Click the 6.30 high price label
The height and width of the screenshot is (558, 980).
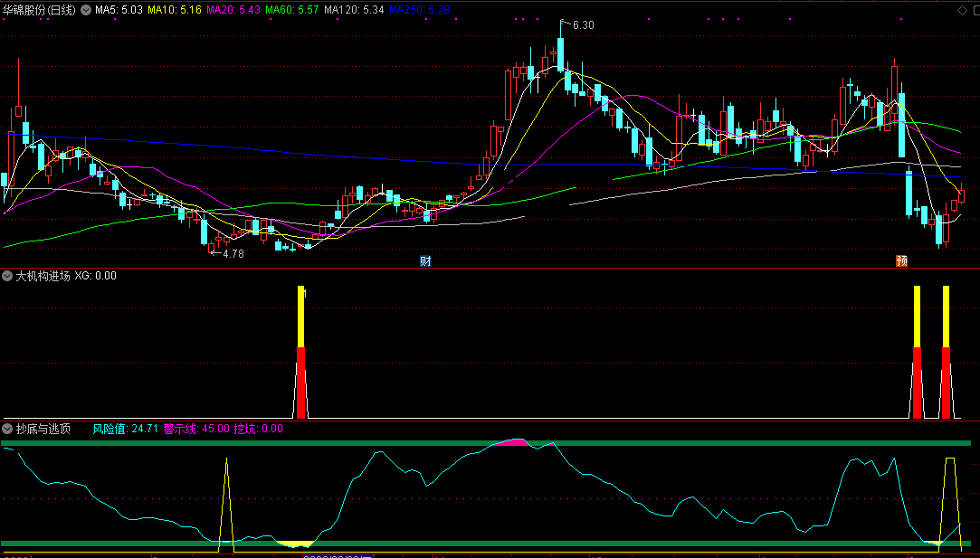click(x=583, y=25)
